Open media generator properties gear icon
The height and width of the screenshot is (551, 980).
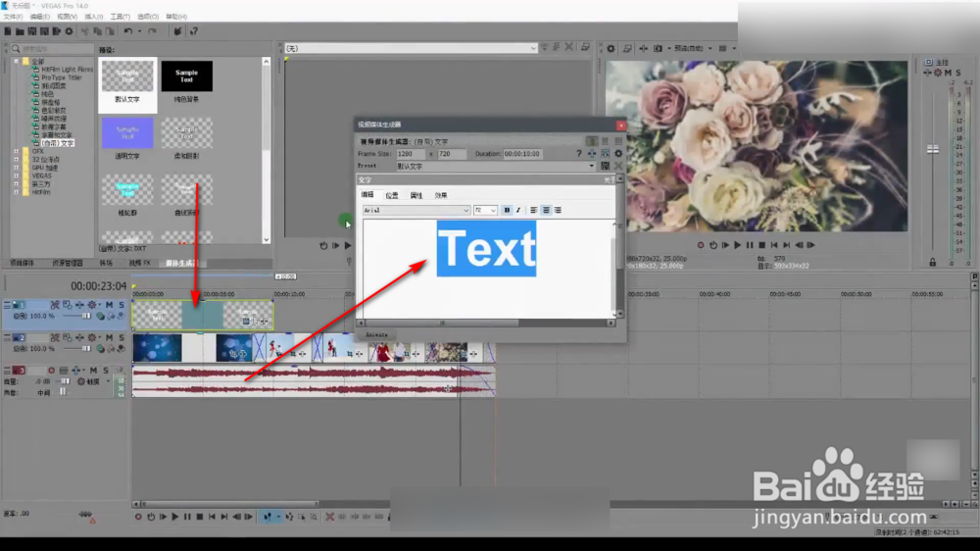click(618, 153)
